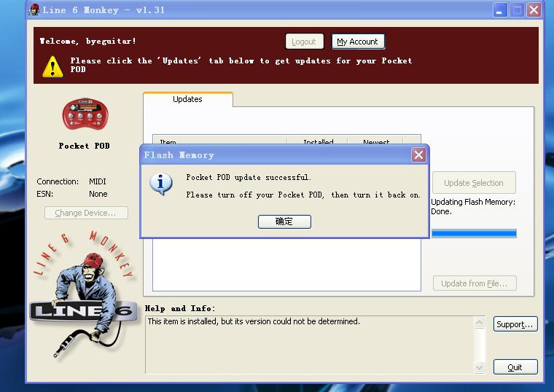Open the Support dialog
Image resolution: width=554 pixels, height=392 pixels.
(x=515, y=324)
